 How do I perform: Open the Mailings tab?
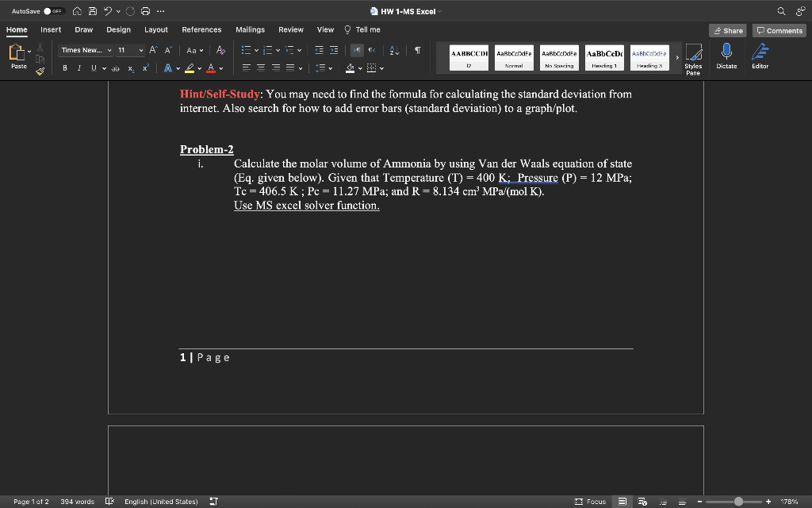250,29
